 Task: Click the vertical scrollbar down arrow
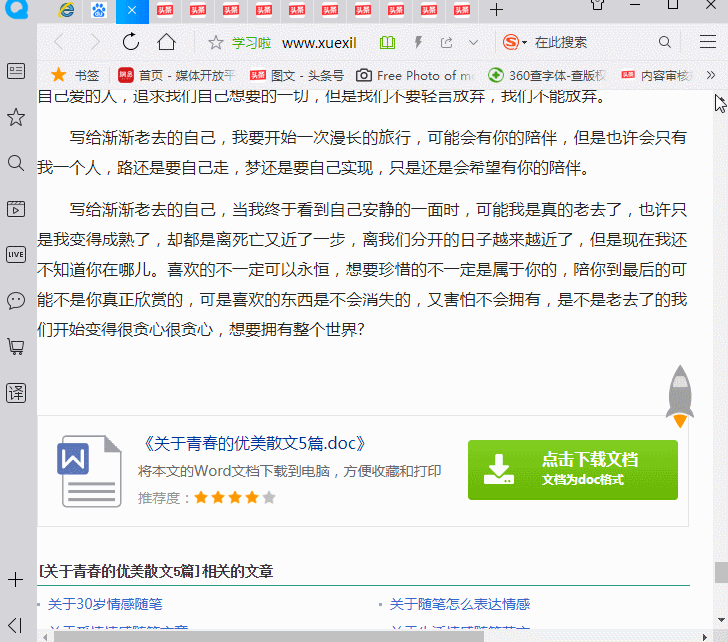pos(721,620)
